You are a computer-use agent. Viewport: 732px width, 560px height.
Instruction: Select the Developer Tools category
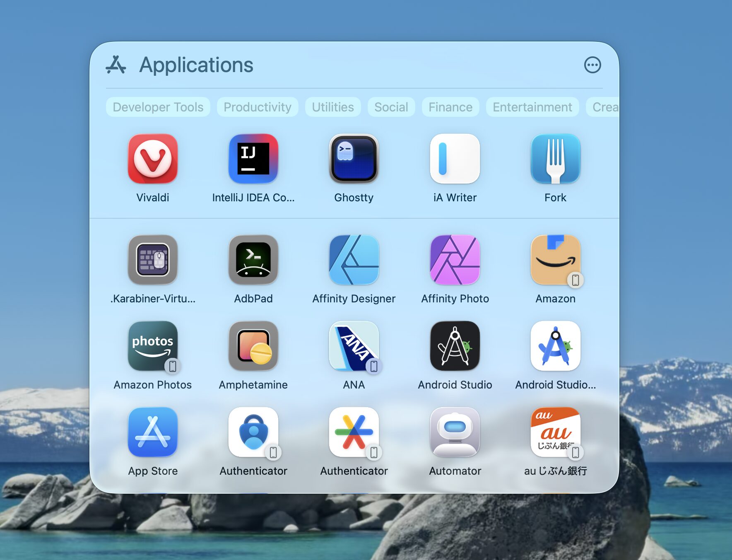pos(158,107)
